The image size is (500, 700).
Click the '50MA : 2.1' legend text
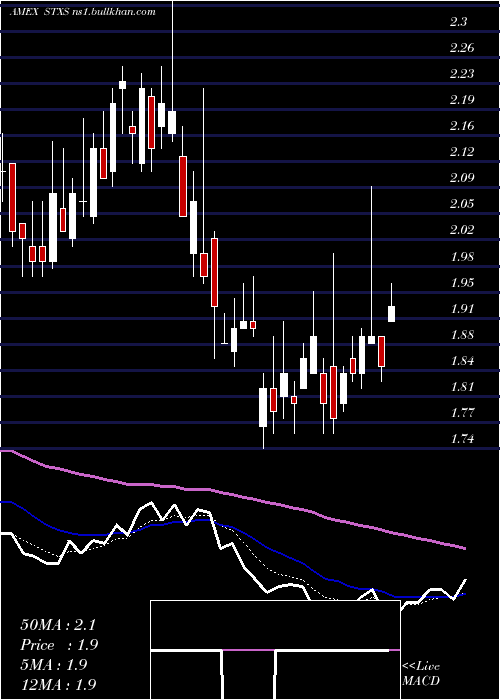tap(58, 625)
